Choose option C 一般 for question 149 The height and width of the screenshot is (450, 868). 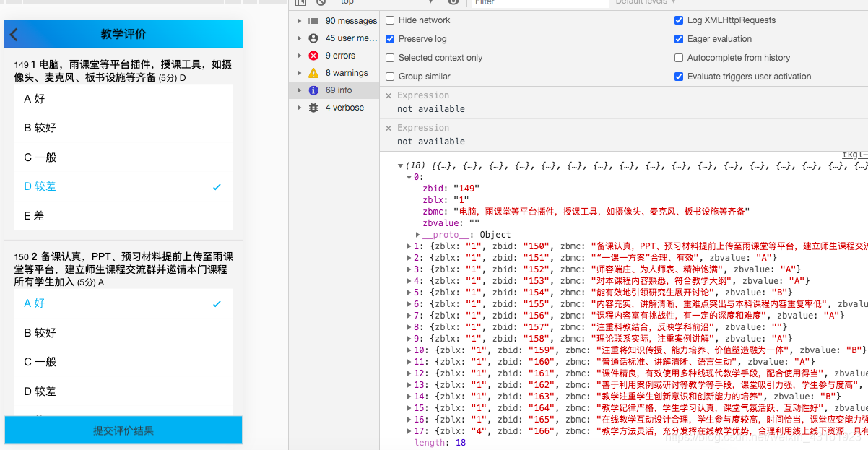123,157
